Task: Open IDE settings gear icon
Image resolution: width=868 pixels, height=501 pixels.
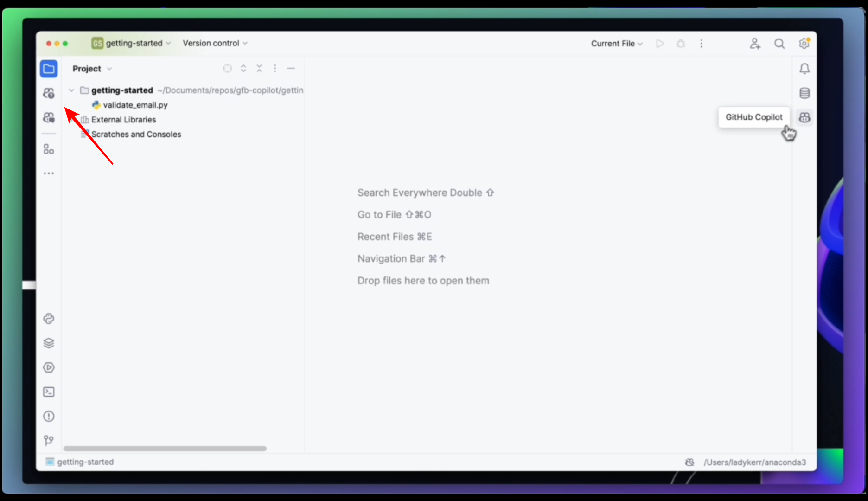Action: click(x=804, y=44)
